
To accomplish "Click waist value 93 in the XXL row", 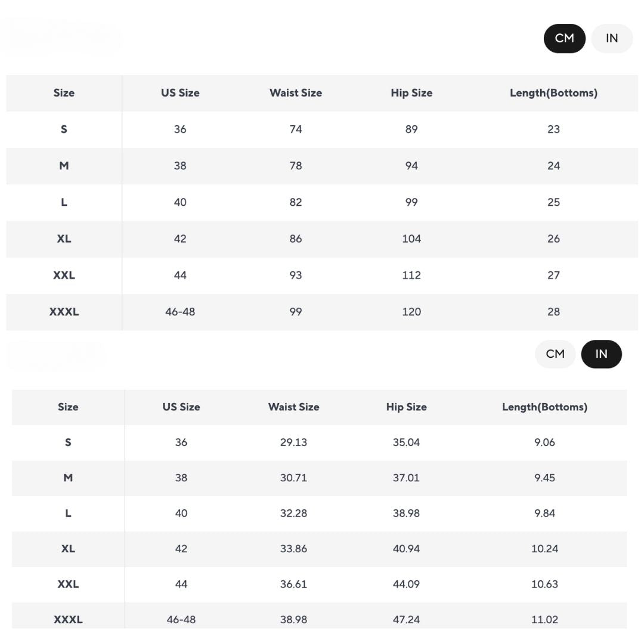I will [296, 275].
